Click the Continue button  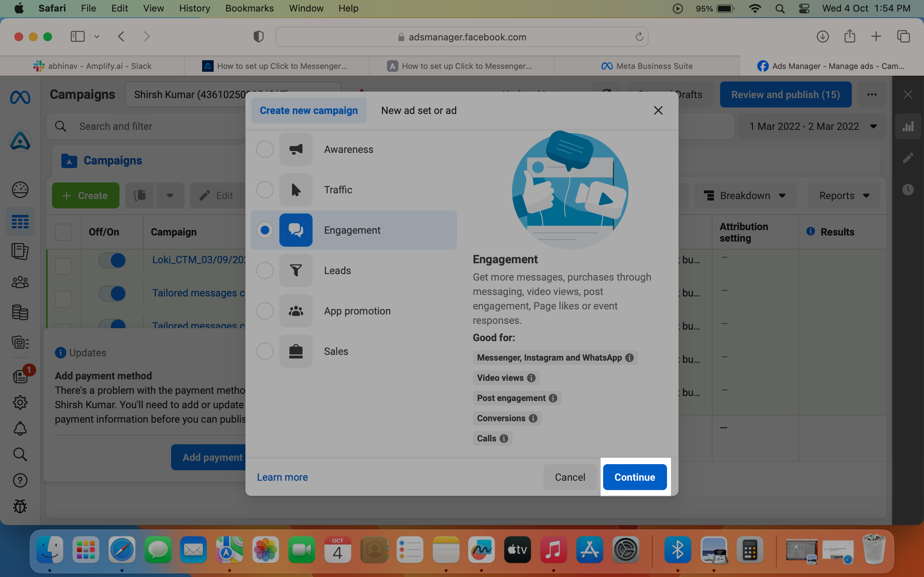635,477
